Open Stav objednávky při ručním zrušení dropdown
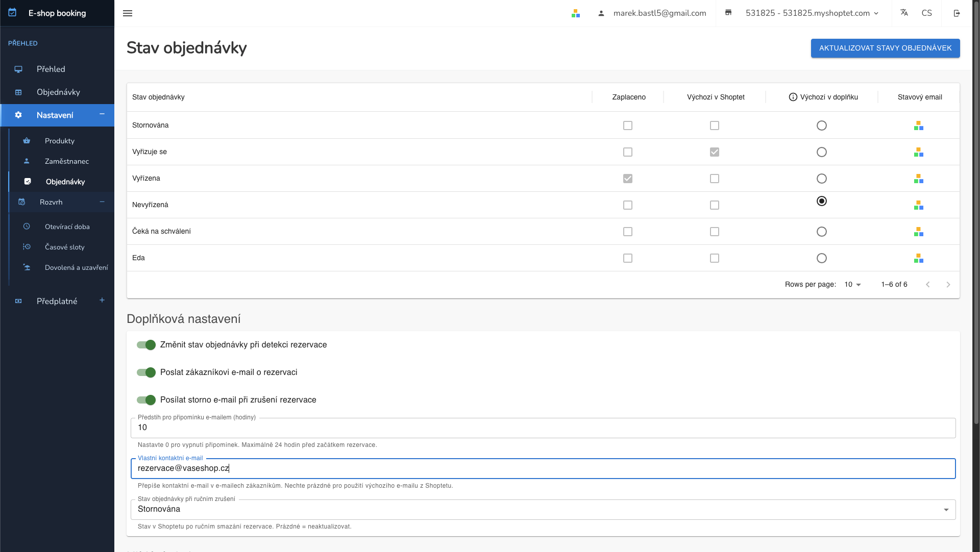Screen dimensions: 980x552 (x=543, y=509)
